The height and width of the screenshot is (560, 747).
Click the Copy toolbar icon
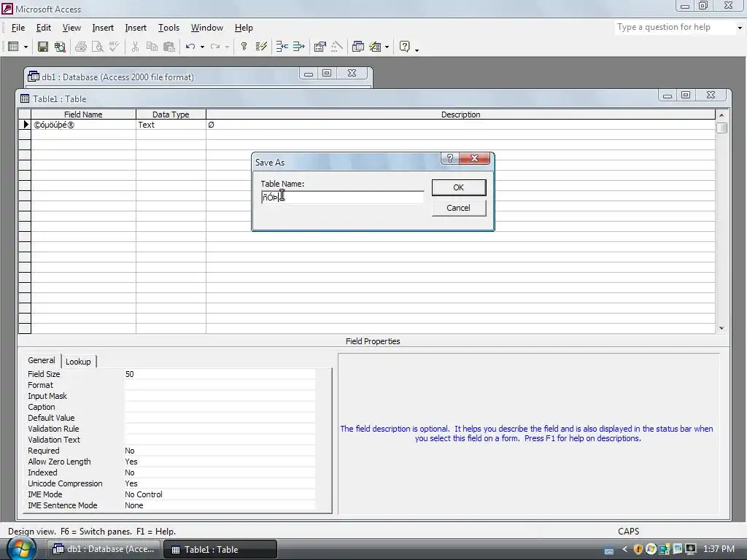pos(152,47)
